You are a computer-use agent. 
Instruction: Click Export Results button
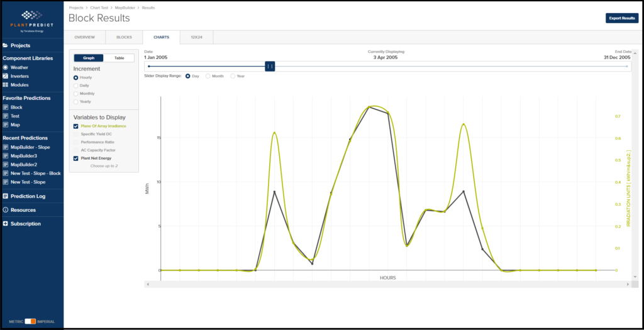pos(622,18)
